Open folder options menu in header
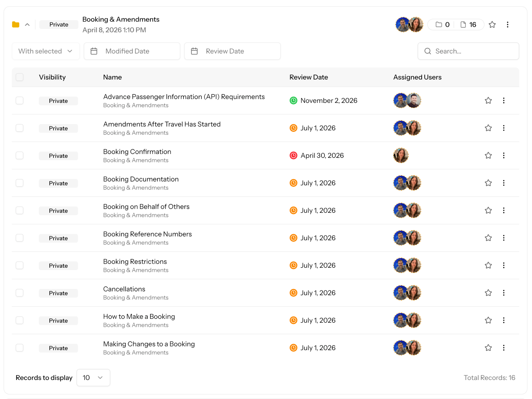Screen dimensions: 532x399 (x=507, y=25)
